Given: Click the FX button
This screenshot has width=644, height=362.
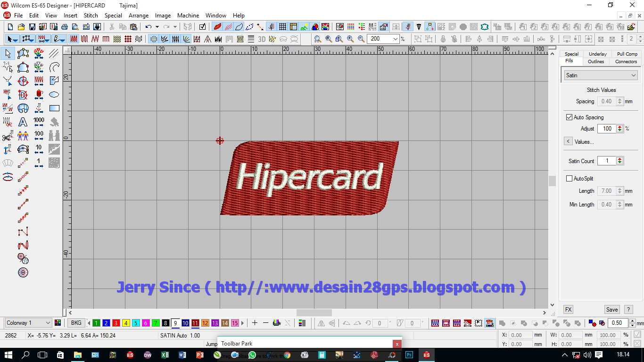Looking at the screenshot, I should (x=569, y=310).
